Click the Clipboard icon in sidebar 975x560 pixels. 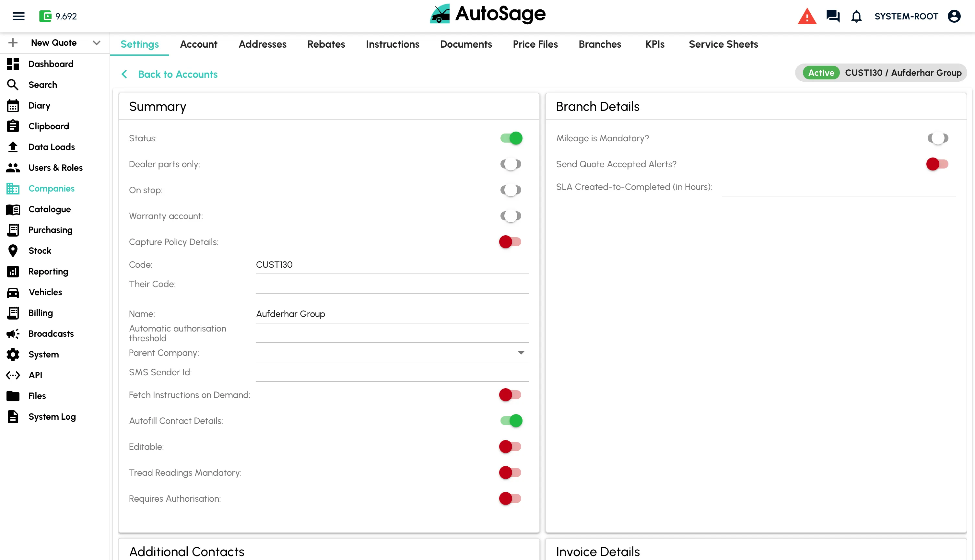click(13, 126)
